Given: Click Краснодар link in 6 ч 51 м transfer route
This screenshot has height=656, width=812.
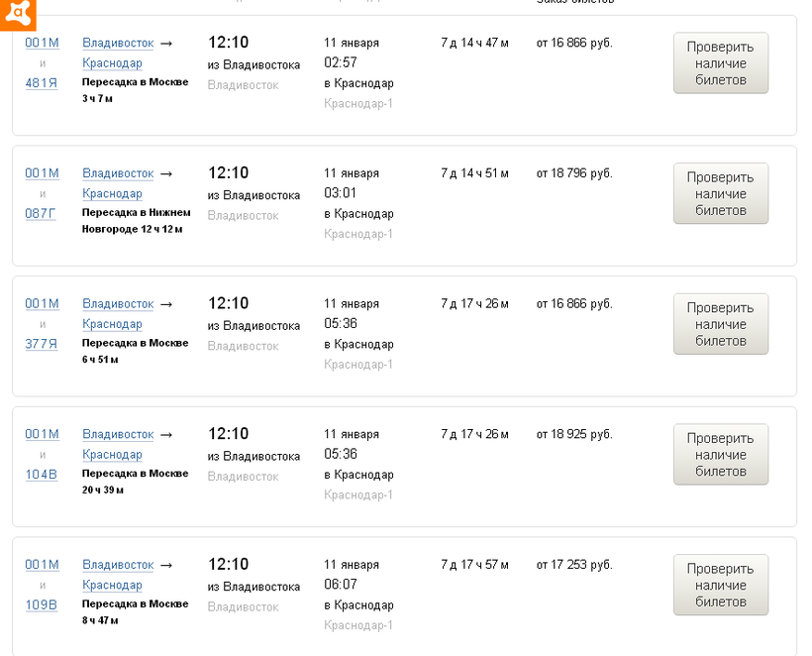Looking at the screenshot, I should pos(112,324).
